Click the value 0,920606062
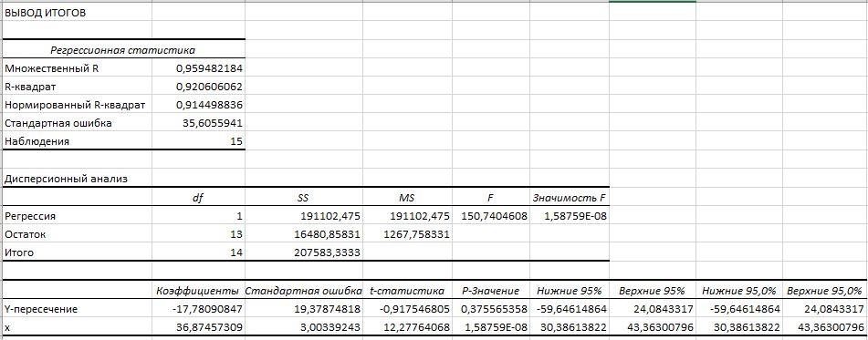Viewport: 868px width, 340px height. click(x=209, y=87)
